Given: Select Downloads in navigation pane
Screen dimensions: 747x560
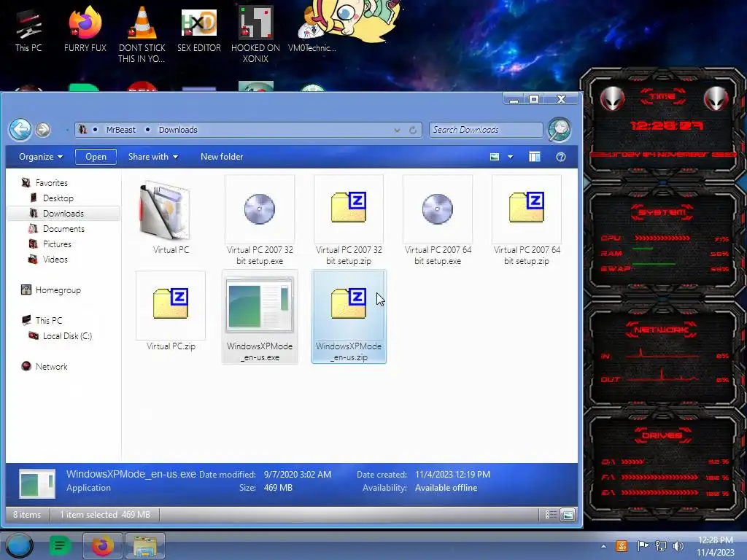Looking at the screenshot, I should click(x=63, y=214).
